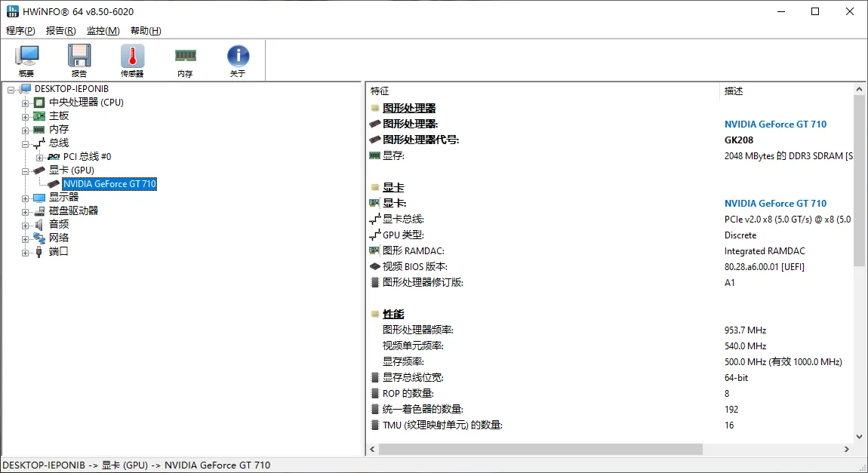The image size is (868, 473).
Task: Click the horizontal scrollbar thumb
Action: [x=540, y=449]
